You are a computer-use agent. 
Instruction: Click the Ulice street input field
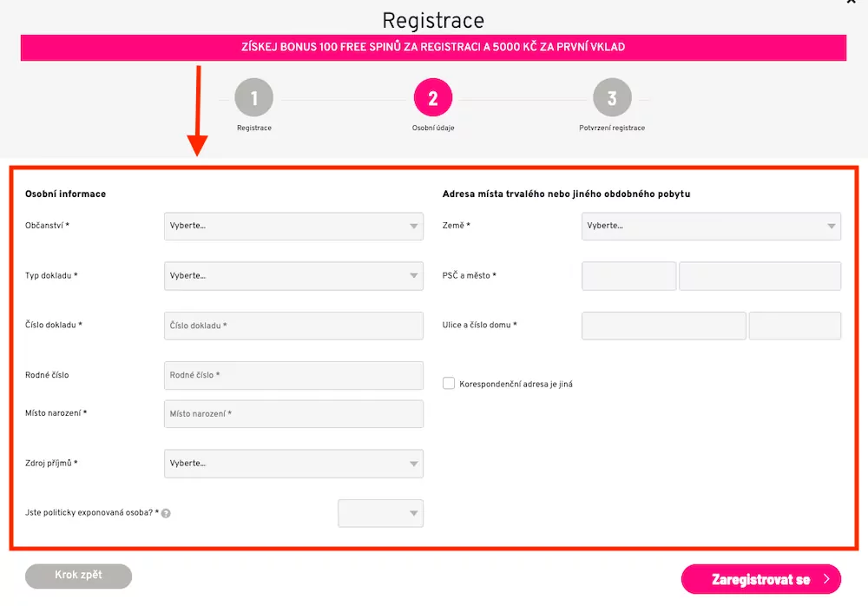pyautogui.click(x=663, y=326)
